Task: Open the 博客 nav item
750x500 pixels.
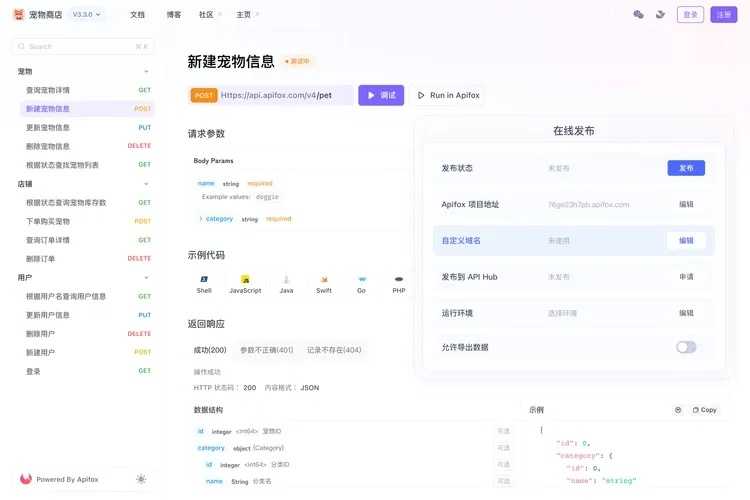Action: point(174,15)
